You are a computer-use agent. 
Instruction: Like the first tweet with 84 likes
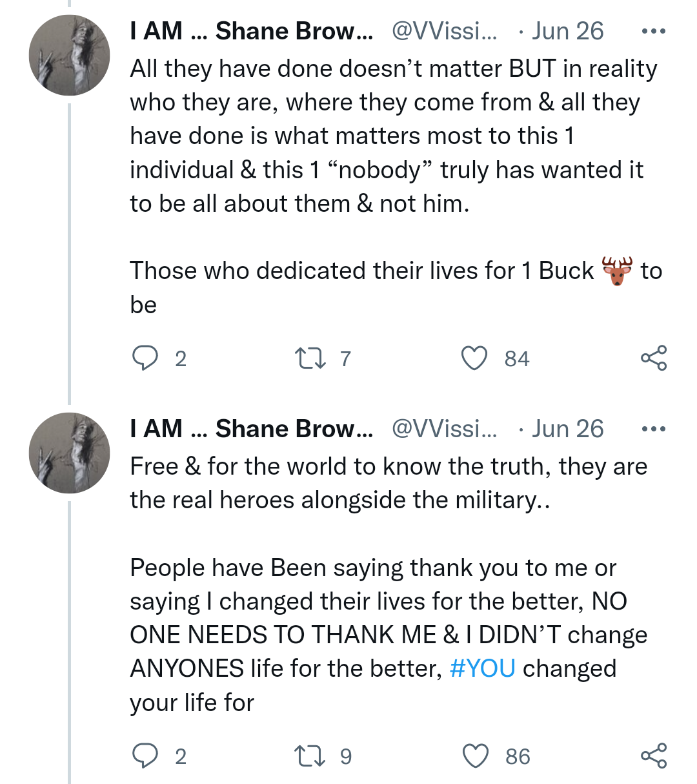[x=474, y=358]
